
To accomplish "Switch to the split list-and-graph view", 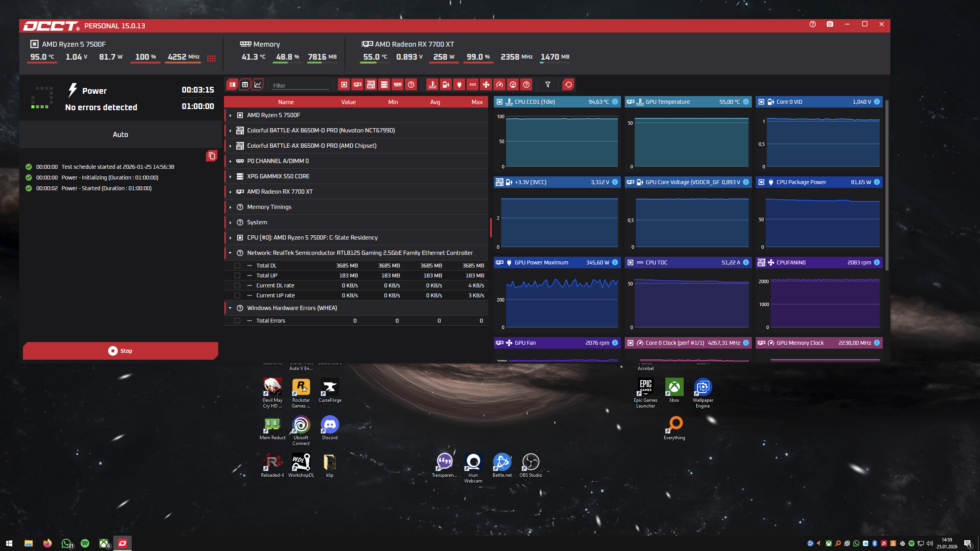I will [x=232, y=85].
